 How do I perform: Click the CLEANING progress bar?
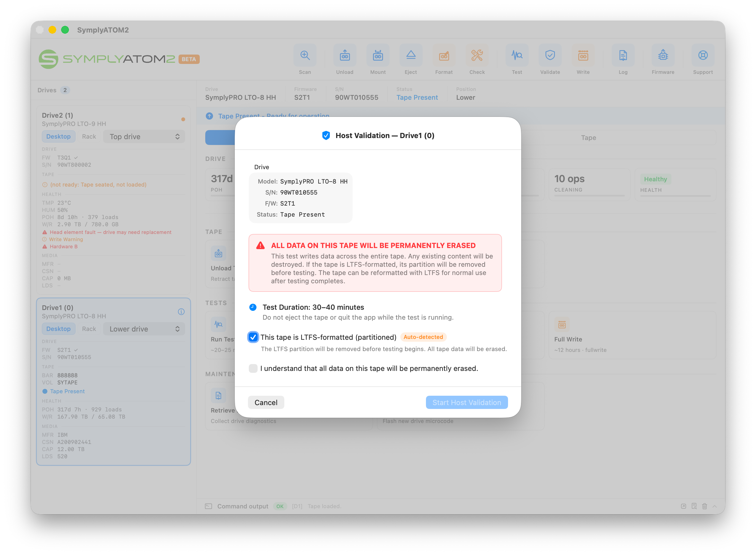click(589, 196)
